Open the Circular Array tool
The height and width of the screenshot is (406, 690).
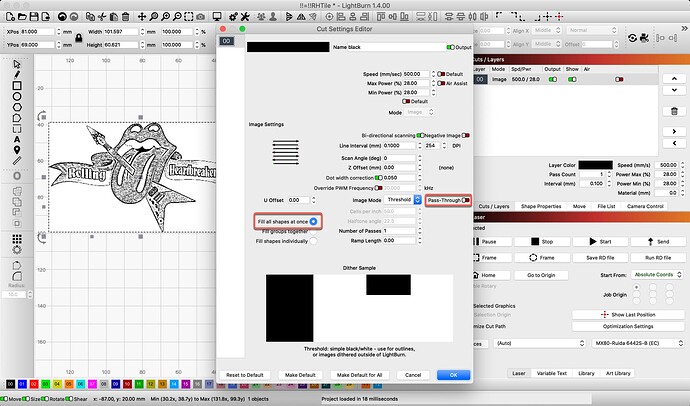[x=17, y=250]
